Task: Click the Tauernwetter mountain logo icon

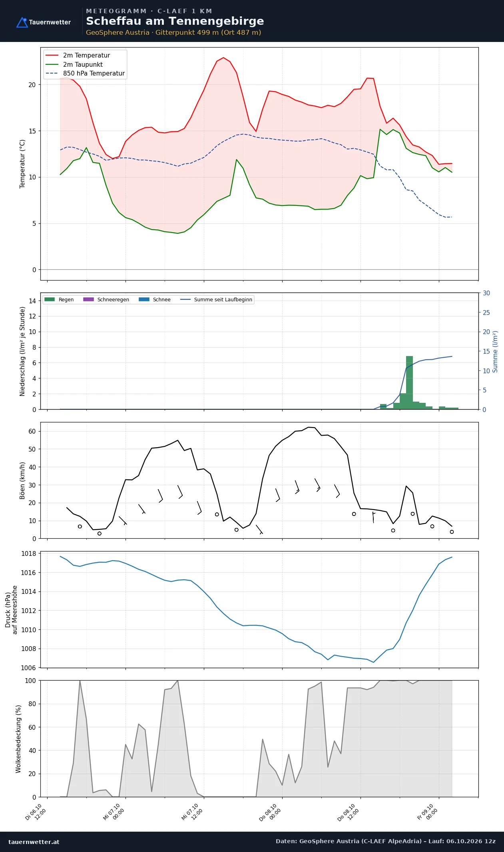Action: 22,22
